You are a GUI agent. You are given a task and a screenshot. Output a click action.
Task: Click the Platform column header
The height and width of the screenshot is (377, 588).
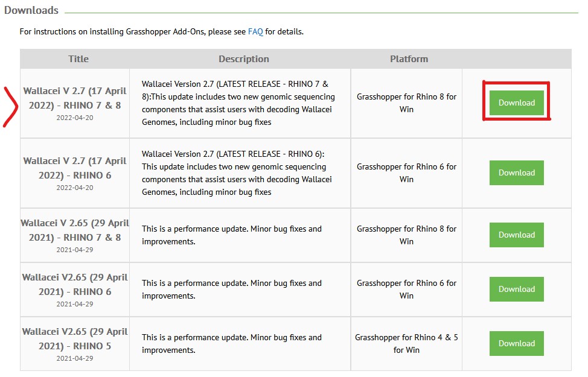[409, 59]
